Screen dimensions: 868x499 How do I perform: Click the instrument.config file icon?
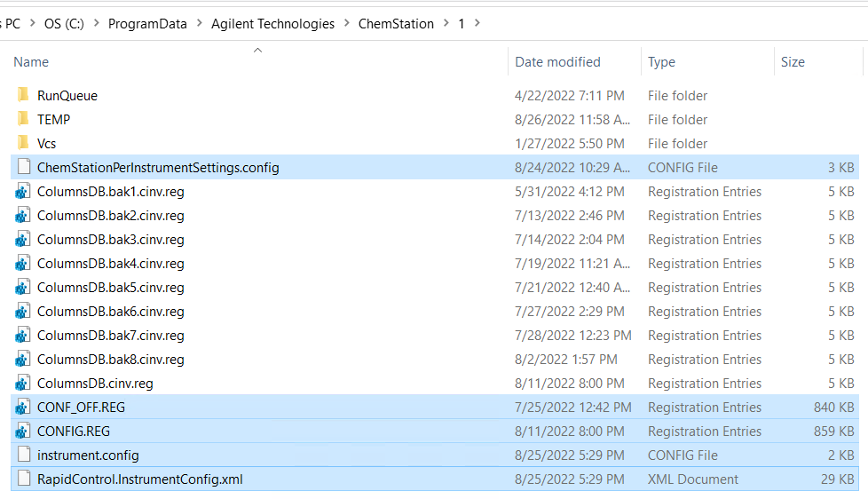[23, 455]
